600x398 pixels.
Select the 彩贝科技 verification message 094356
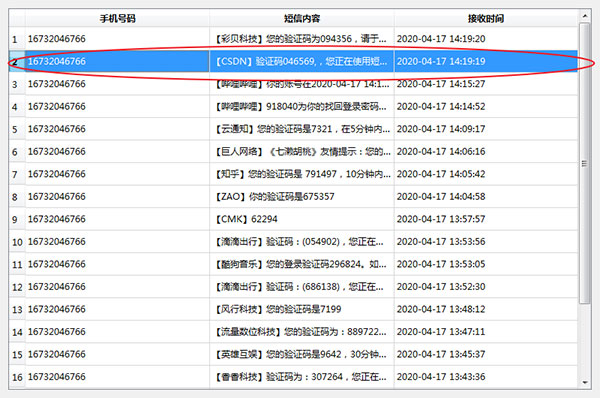pos(302,39)
